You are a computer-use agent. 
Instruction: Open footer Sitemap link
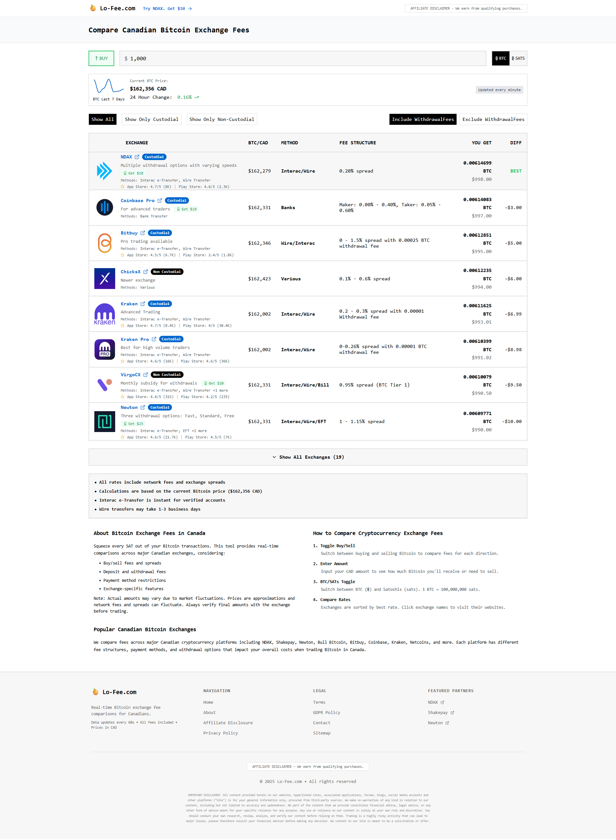[x=322, y=733]
